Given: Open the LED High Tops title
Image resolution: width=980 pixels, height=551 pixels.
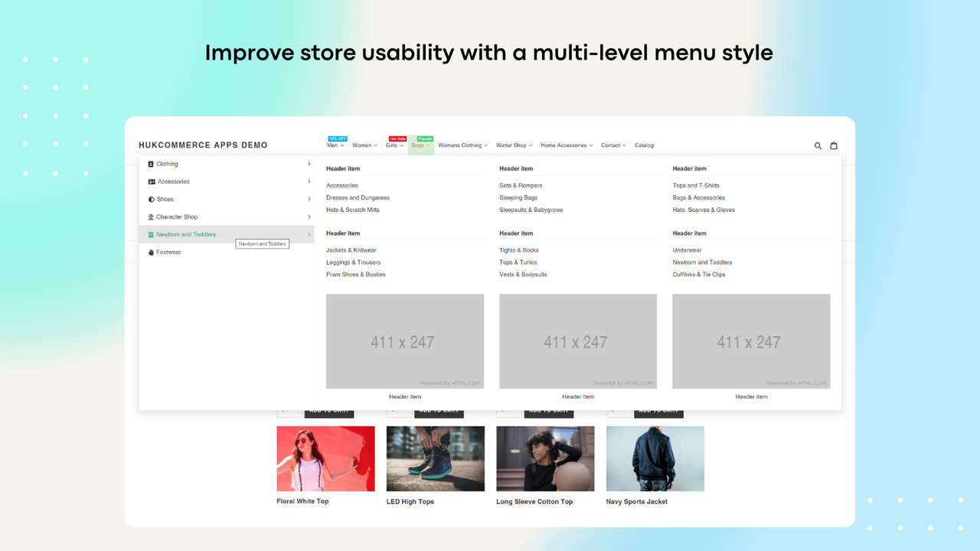Looking at the screenshot, I should [410, 502].
